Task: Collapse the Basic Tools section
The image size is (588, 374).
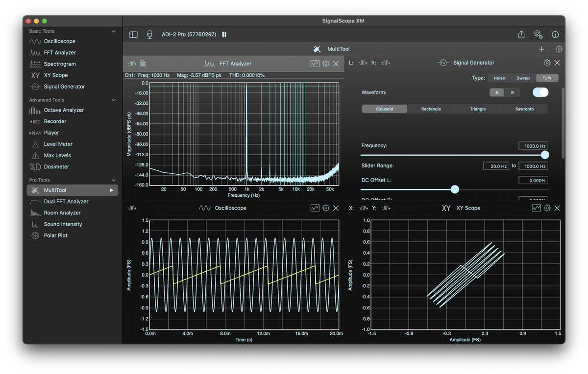Action: pos(114,31)
